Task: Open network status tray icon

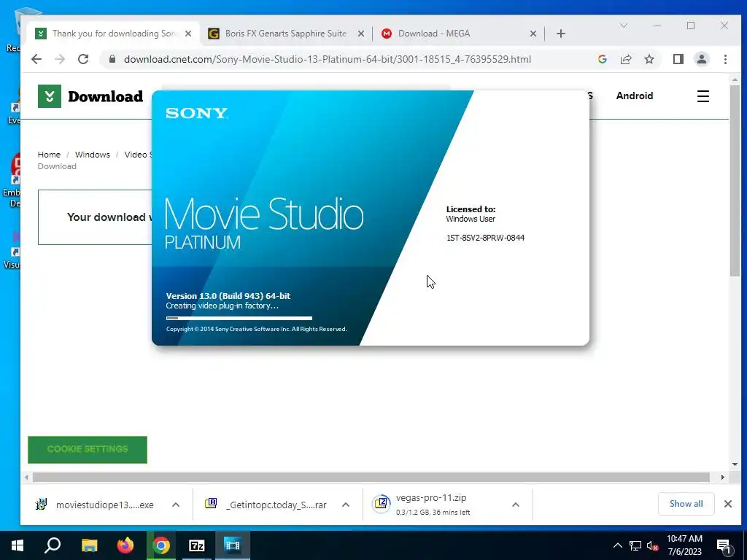Action: [x=635, y=545]
